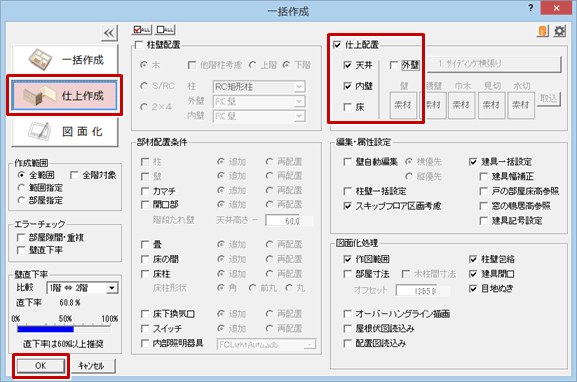Image resolution: width=577 pixels, height=382 pixels.
Task: Open the 比較 floor comparison dropdown
Action: click(82, 288)
